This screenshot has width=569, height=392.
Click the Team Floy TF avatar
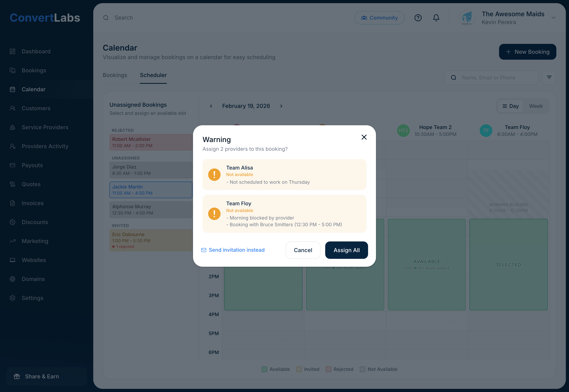coord(486,131)
